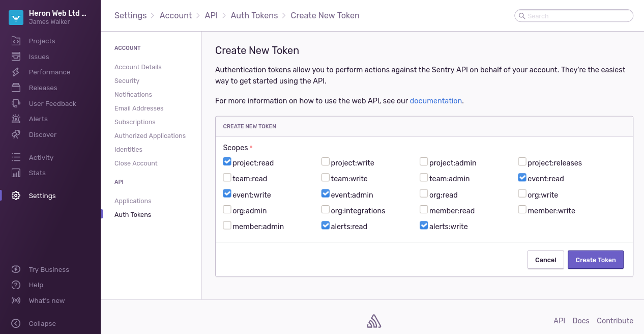Open the documentation link
The height and width of the screenshot is (334, 644).
(436, 101)
